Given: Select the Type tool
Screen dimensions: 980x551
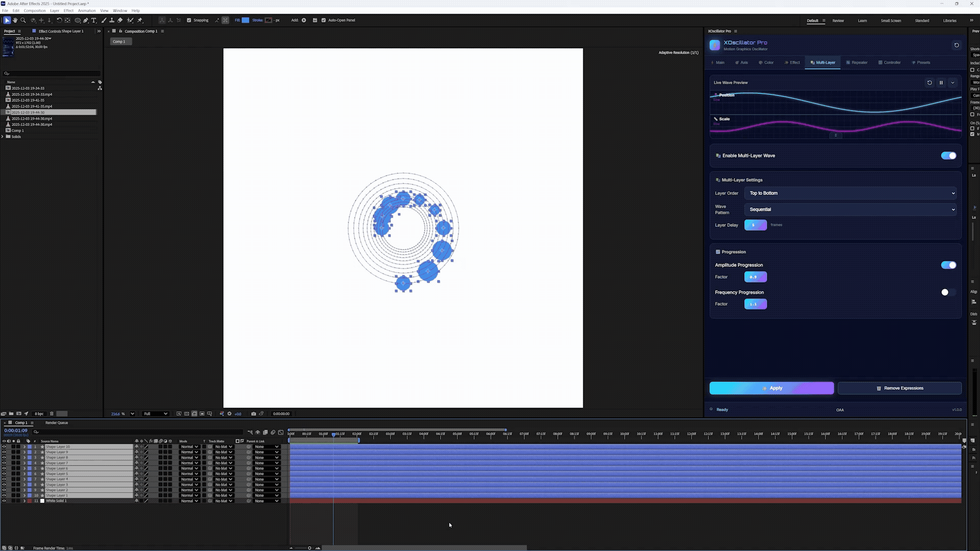Looking at the screenshot, I should (94, 20).
